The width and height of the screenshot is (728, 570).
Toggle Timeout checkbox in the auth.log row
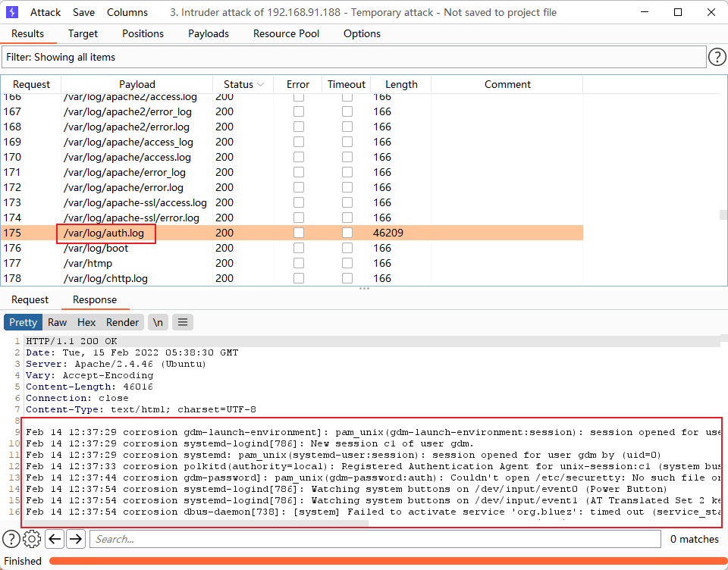pos(347,233)
